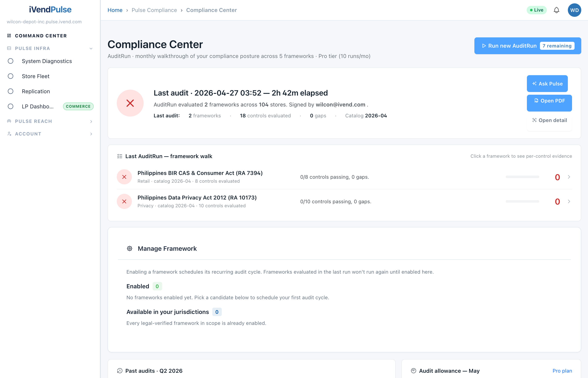Run new AuditRun
588x378 pixels.
pos(528,46)
